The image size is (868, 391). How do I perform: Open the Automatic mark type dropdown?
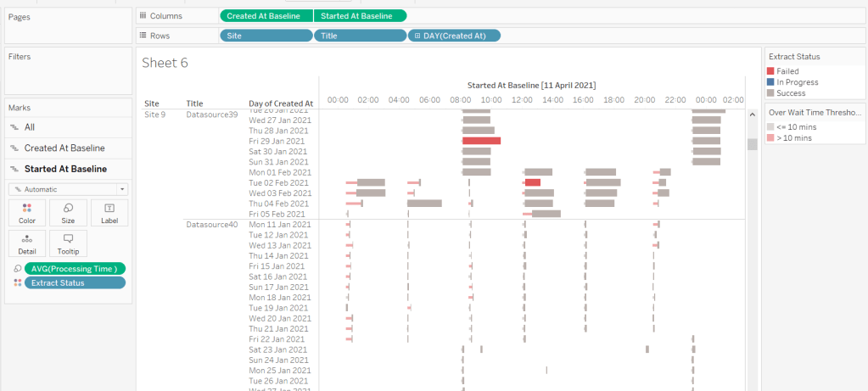[68, 189]
